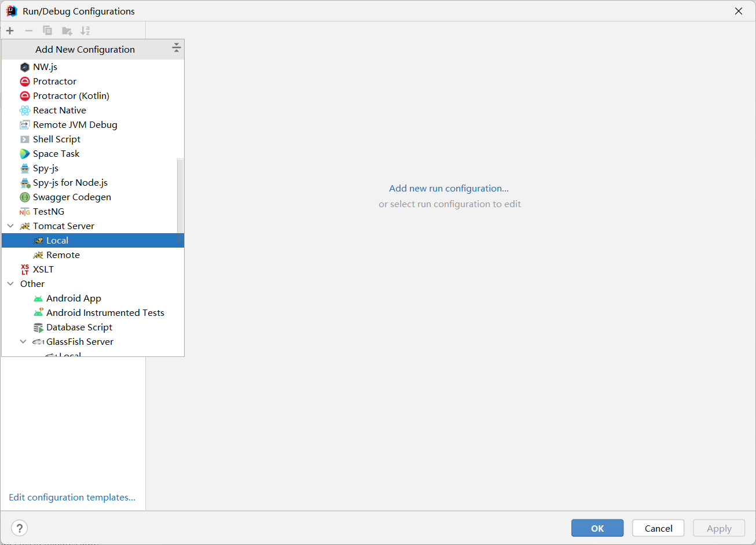Image resolution: width=756 pixels, height=545 pixels.
Task: Click the Protractor red icon
Action: tap(24, 82)
